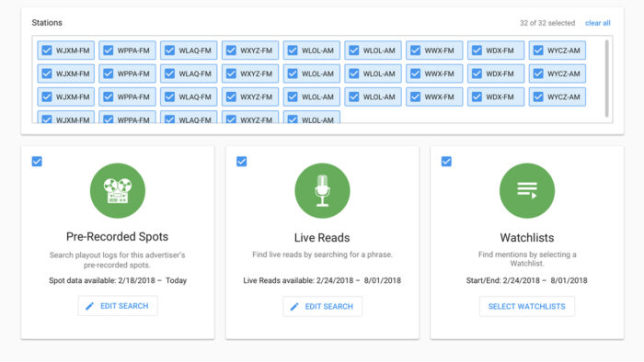This screenshot has height=362, width=644.
Task: Click the green microphone Live Reads icon
Action: pyautogui.click(x=322, y=190)
